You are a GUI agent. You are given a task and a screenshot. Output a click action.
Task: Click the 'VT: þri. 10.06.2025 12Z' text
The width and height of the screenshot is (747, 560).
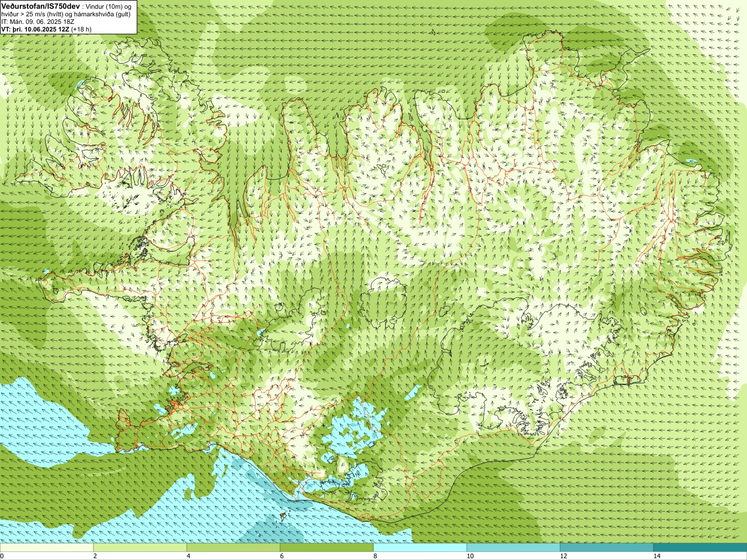[x=35, y=29]
